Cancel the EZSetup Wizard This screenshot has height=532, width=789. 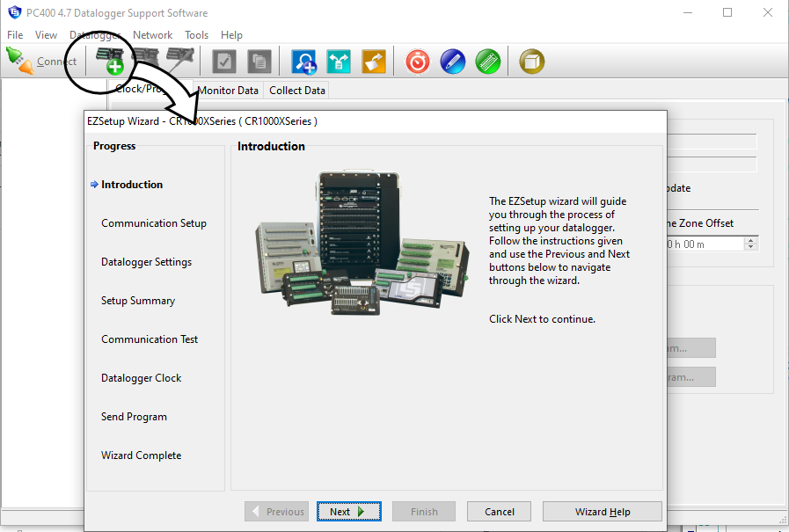coord(500,512)
